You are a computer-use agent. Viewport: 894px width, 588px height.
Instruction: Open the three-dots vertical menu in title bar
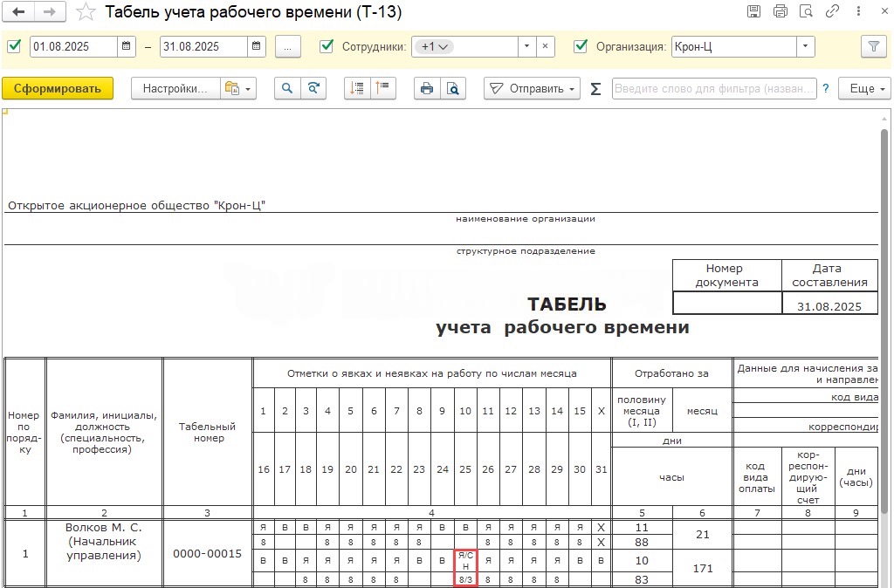(857, 12)
